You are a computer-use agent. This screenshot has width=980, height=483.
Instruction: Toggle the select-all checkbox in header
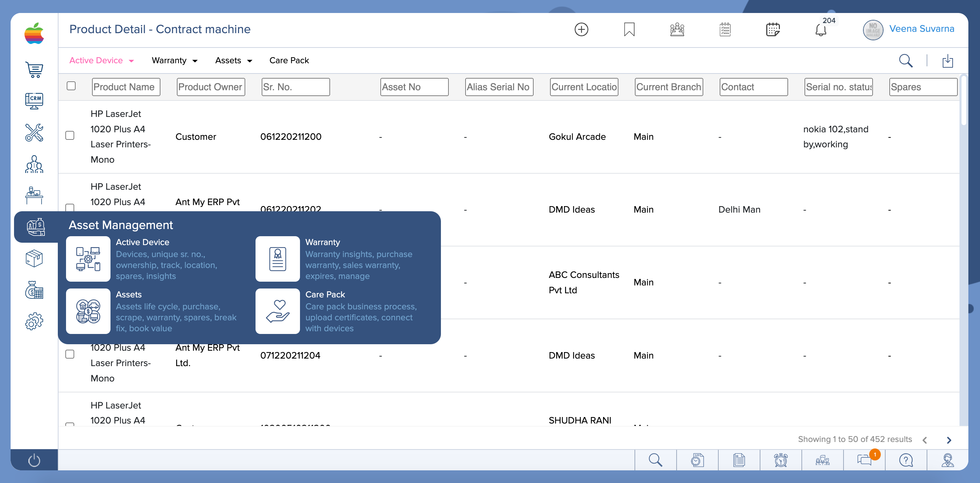click(71, 86)
